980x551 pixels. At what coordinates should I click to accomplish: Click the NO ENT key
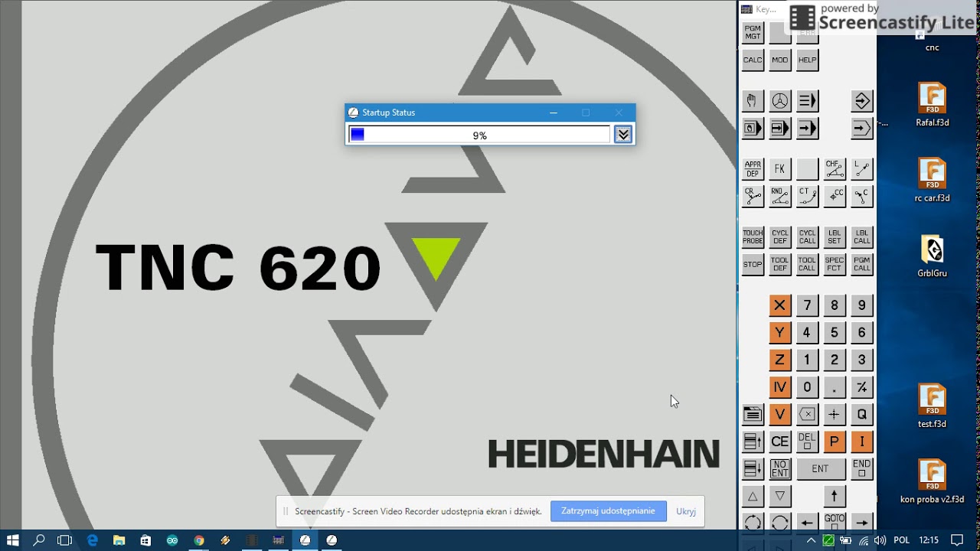pos(779,468)
